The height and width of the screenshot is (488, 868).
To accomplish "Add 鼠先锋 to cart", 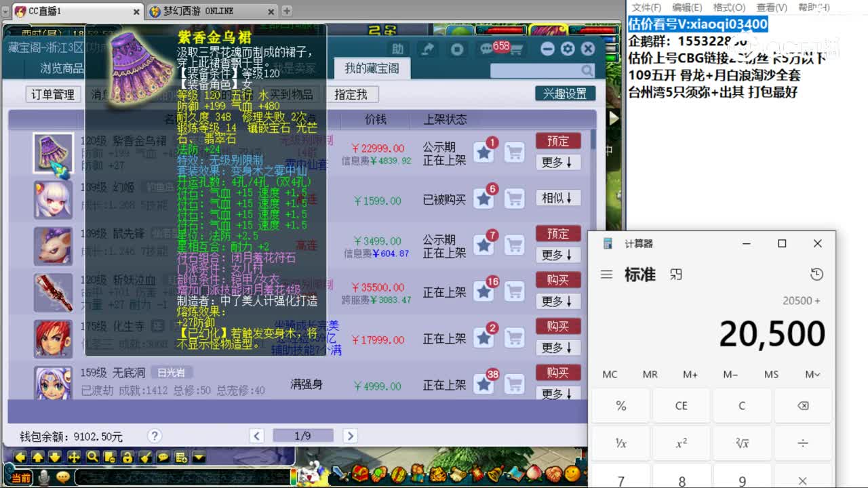I will coord(515,245).
